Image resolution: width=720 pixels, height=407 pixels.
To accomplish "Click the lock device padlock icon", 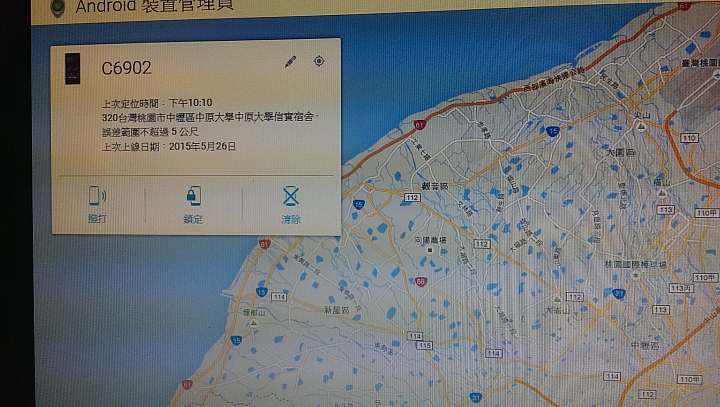I will pyautogui.click(x=193, y=196).
